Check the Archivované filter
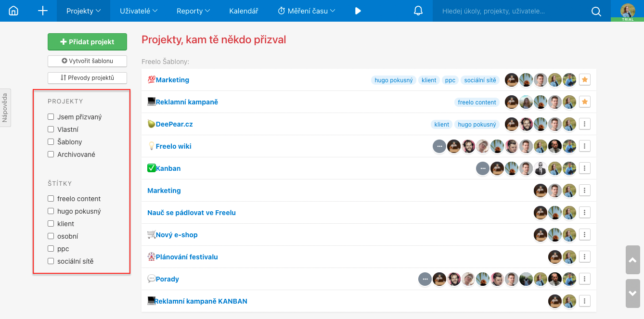 (x=51, y=154)
